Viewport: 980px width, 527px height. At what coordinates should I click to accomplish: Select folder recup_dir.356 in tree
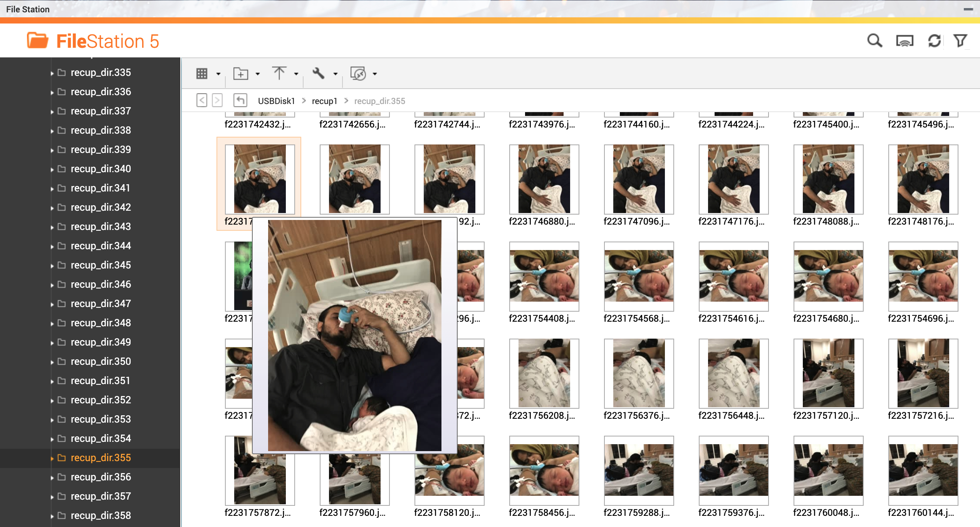pos(101,477)
